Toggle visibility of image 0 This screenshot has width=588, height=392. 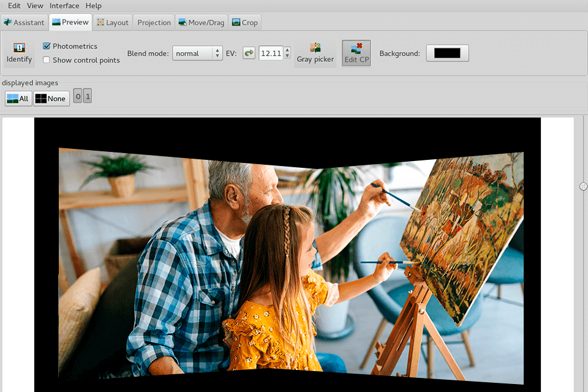[x=77, y=96]
